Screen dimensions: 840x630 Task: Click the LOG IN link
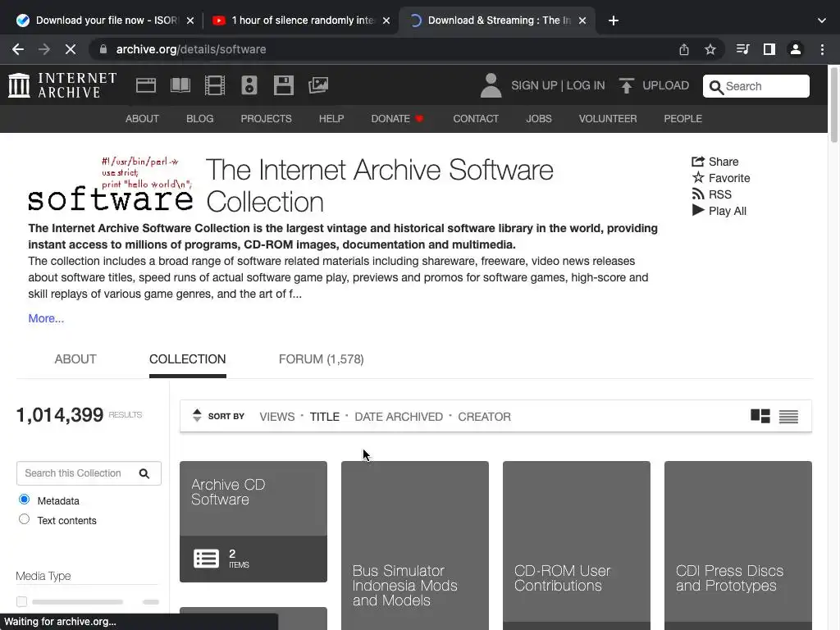click(x=586, y=85)
